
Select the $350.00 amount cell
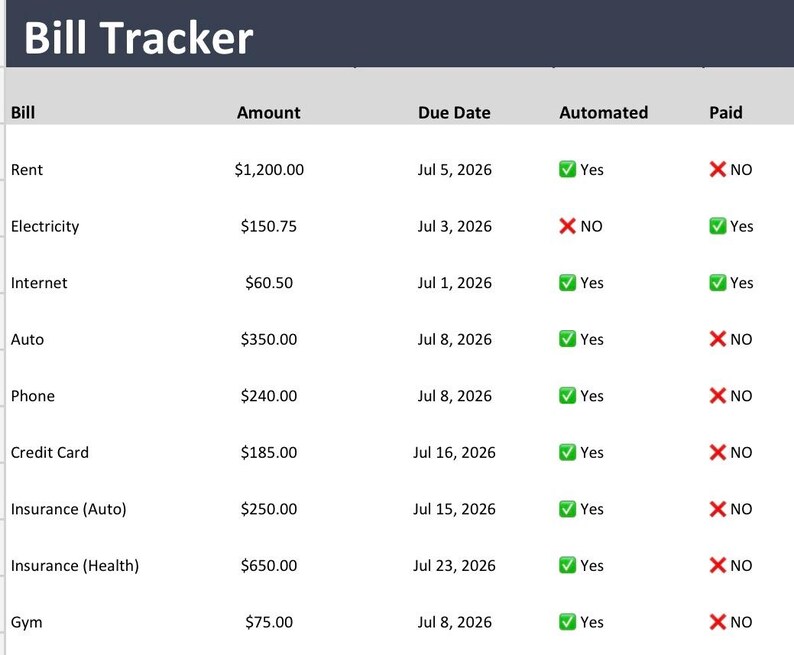coord(269,339)
